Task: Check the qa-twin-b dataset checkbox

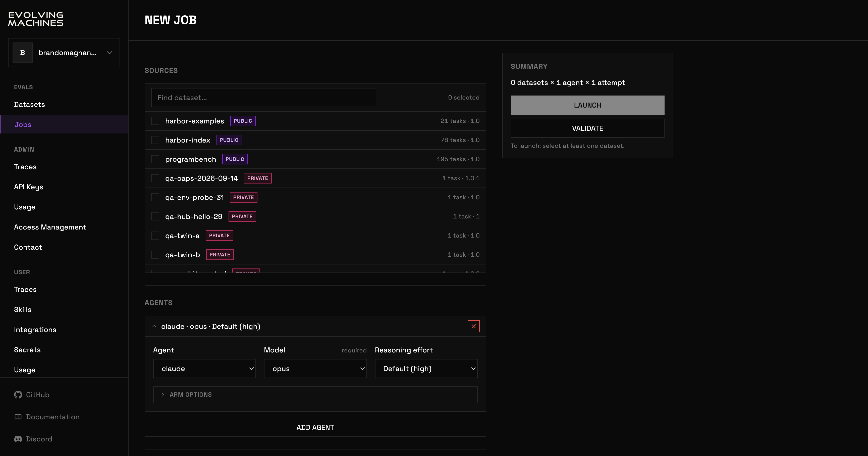Action: 155,255
